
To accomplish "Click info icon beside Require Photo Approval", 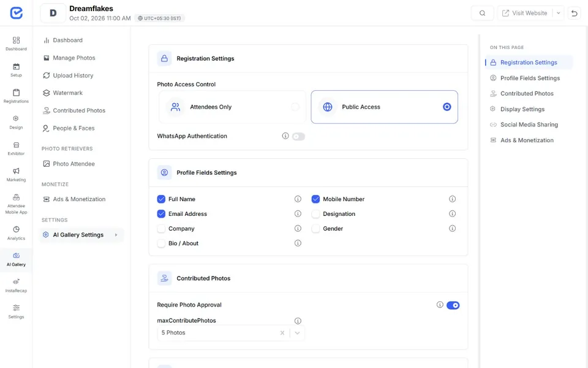I will coord(440,305).
